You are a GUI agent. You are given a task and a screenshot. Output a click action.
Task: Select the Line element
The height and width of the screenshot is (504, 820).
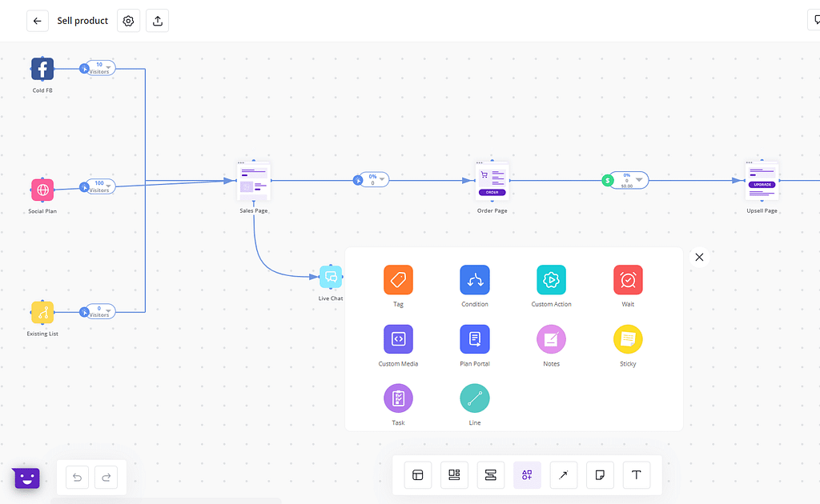coord(475,398)
